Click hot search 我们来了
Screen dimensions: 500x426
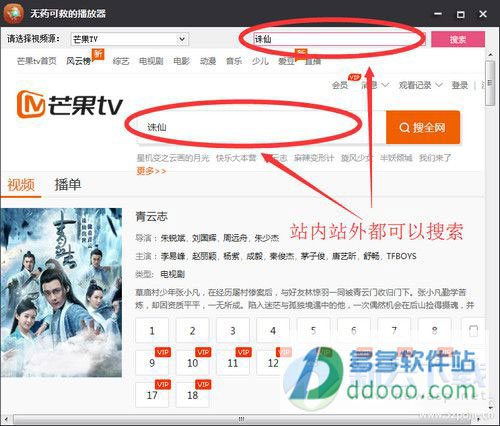coord(435,158)
